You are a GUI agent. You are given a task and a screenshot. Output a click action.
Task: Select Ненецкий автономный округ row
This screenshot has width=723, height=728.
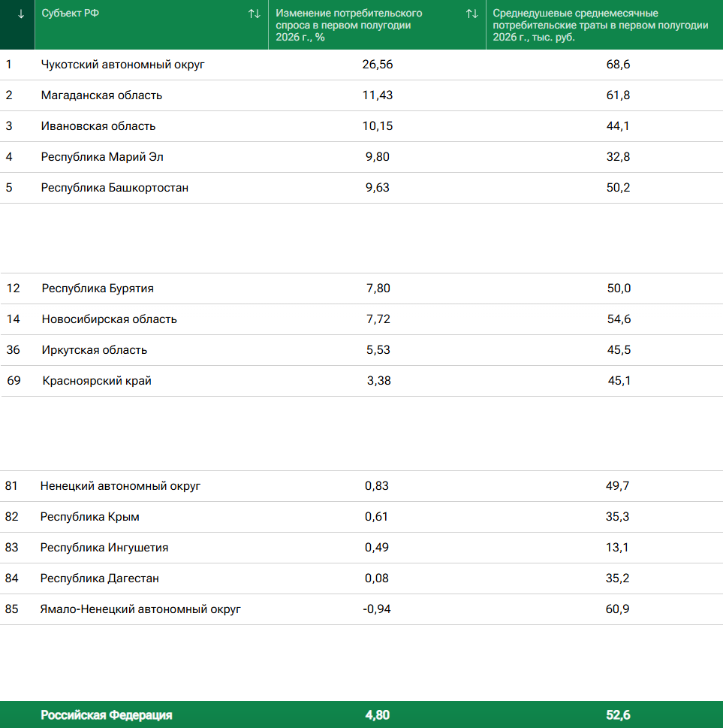point(362,486)
